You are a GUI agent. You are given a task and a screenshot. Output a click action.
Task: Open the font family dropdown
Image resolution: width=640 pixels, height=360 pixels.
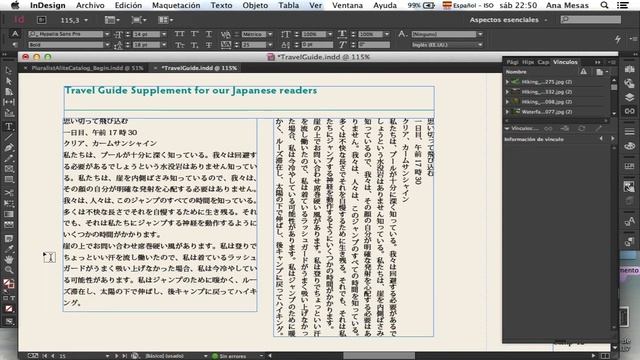point(107,34)
